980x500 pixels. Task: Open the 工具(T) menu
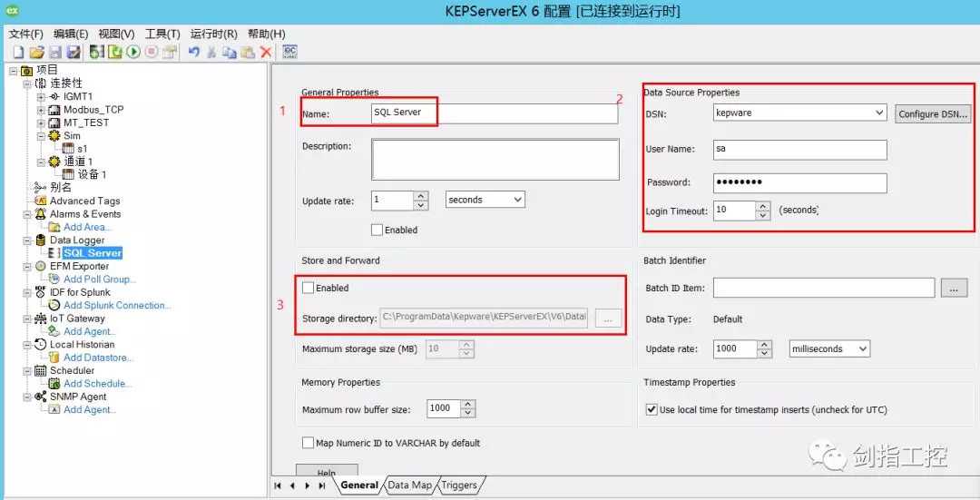click(162, 34)
